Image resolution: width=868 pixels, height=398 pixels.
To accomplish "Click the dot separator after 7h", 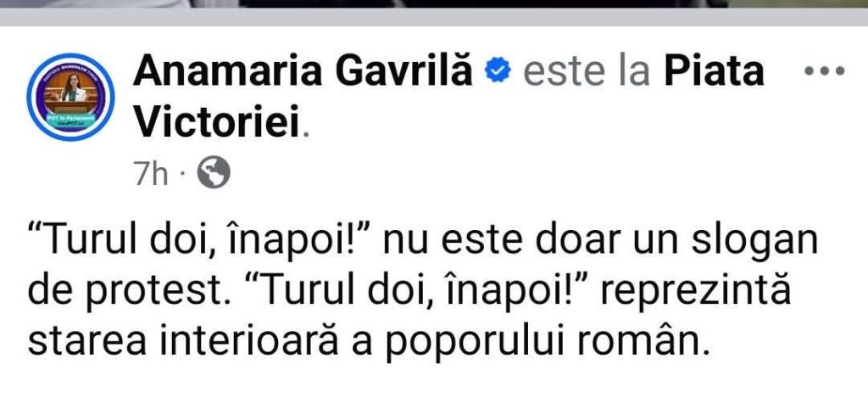I will [183, 176].
